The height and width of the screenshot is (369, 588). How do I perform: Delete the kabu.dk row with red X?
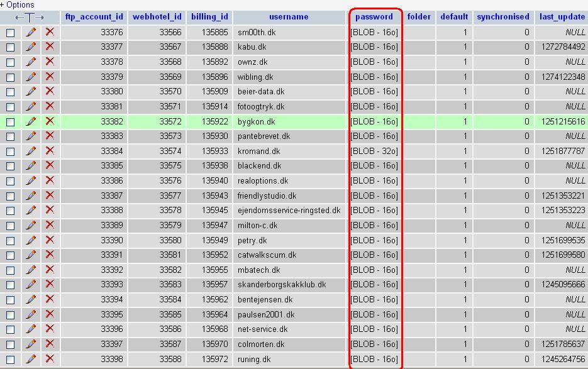point(50,47)
